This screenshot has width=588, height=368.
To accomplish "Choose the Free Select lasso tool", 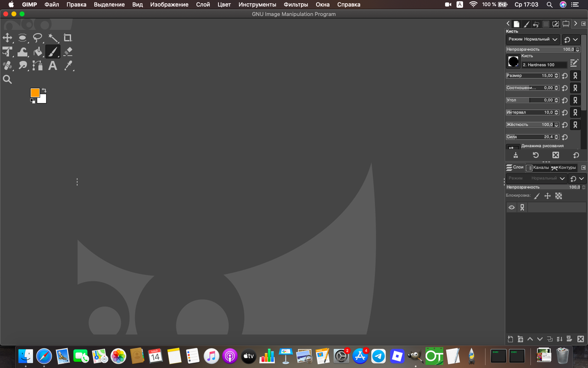I will coord(38,38).
